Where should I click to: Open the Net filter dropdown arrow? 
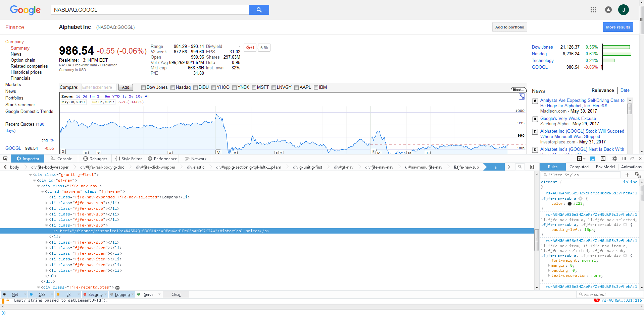tap(25, 294)
